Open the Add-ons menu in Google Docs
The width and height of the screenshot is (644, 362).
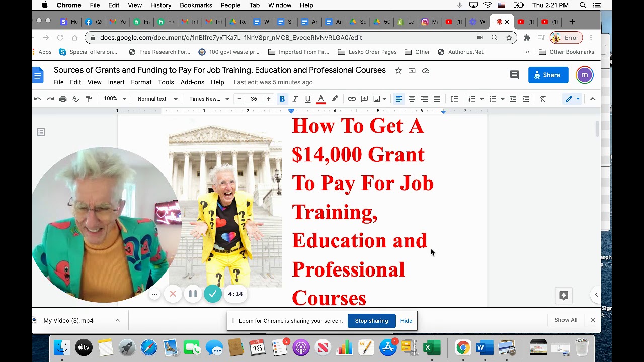(x=192, y=82)
